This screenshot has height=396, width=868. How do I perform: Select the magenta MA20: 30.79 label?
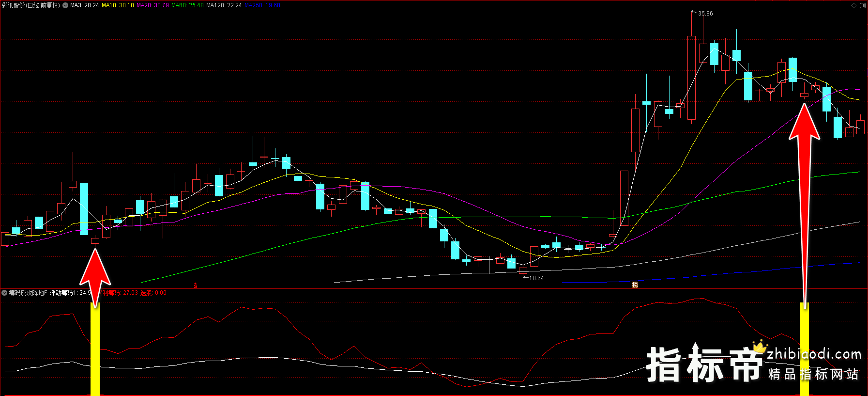152,5
